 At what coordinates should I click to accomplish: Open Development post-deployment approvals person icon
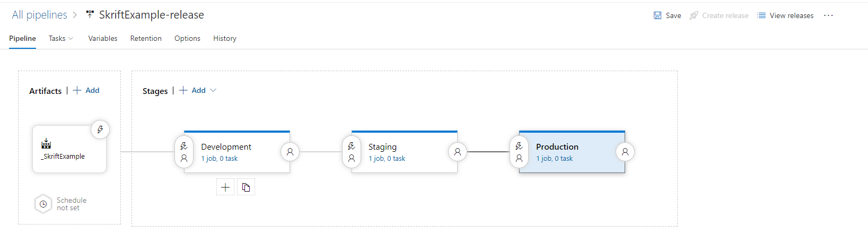[x=290, y=152]
